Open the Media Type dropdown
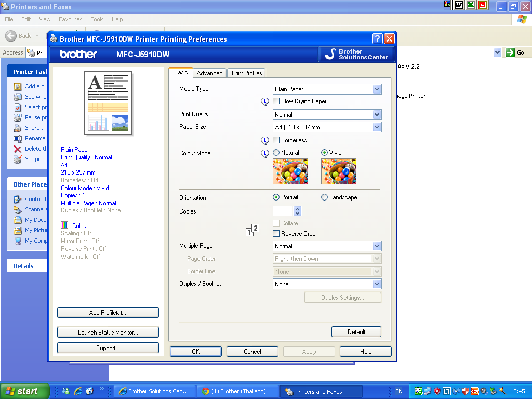This screenshot has width=532, height=399. (x=377, y=89)
